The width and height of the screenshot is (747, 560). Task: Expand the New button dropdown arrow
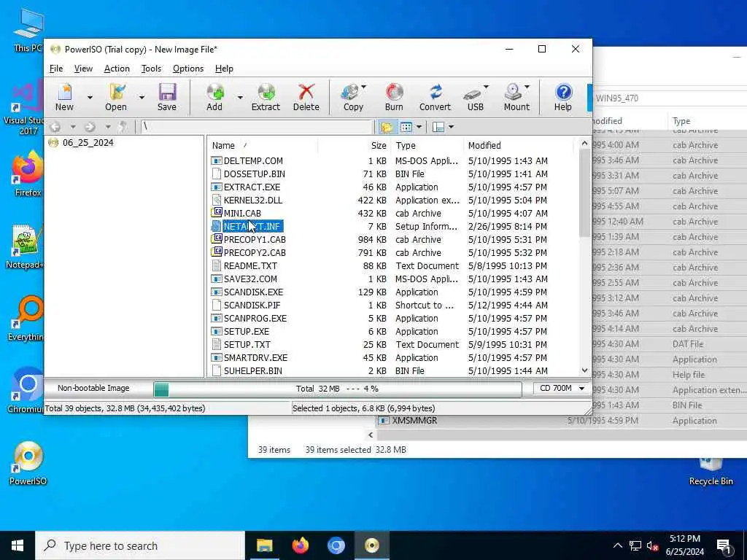coord(90,97)
